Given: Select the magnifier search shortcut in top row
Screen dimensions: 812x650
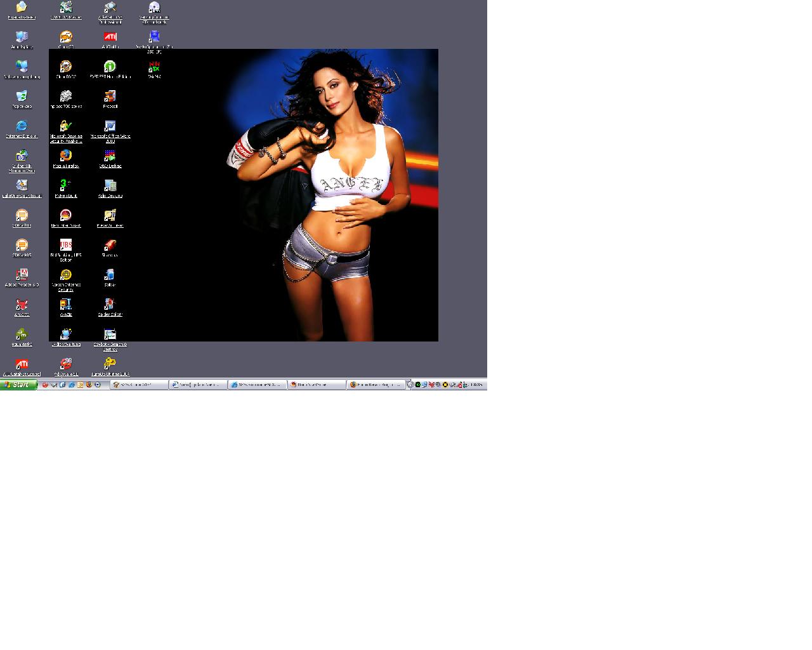Looking at the screenshot, I should click(x=110, y=8).
